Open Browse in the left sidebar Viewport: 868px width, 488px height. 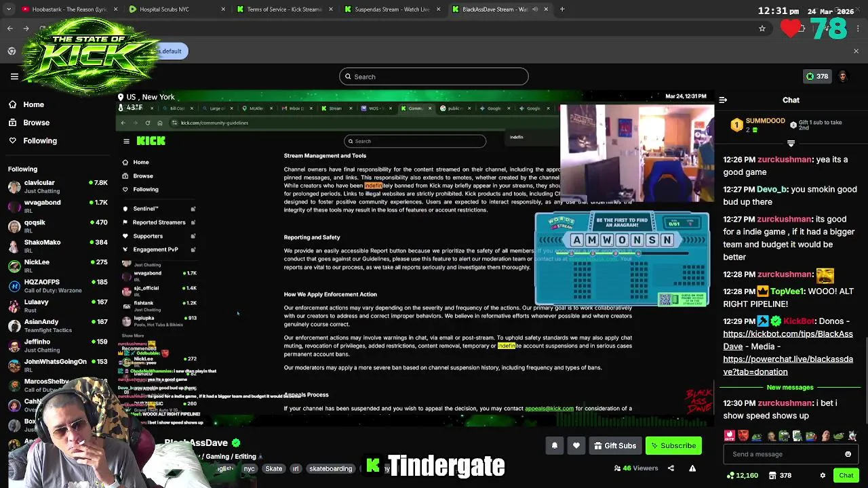(x=28, y=123)
